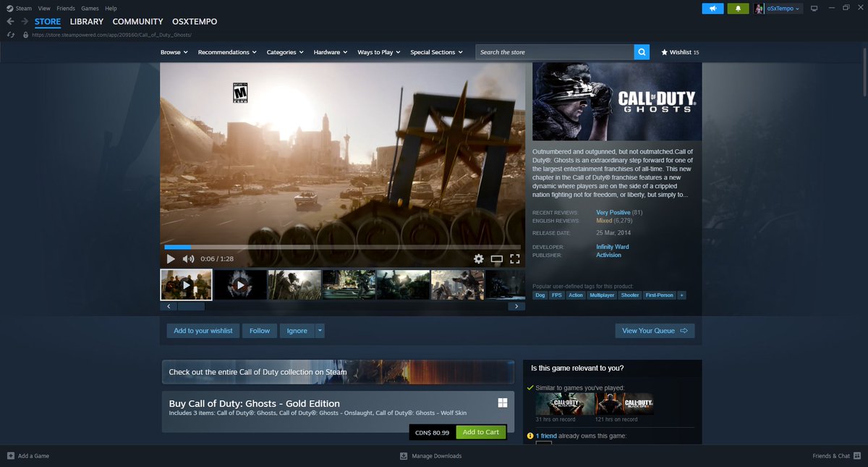This screenshot has height=467, width=868.
Task: Click the plus tag button
Action: tap(681, 295)
